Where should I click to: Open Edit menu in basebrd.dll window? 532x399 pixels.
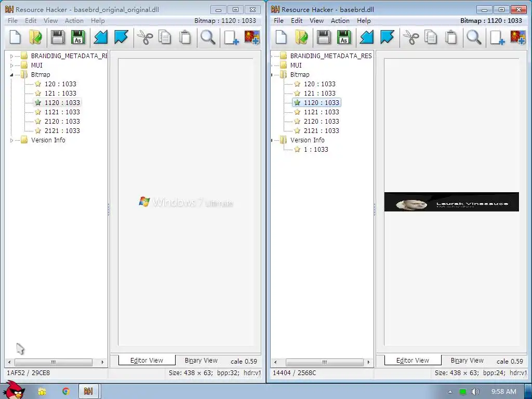pyautogui.click(x=297, y=21)
